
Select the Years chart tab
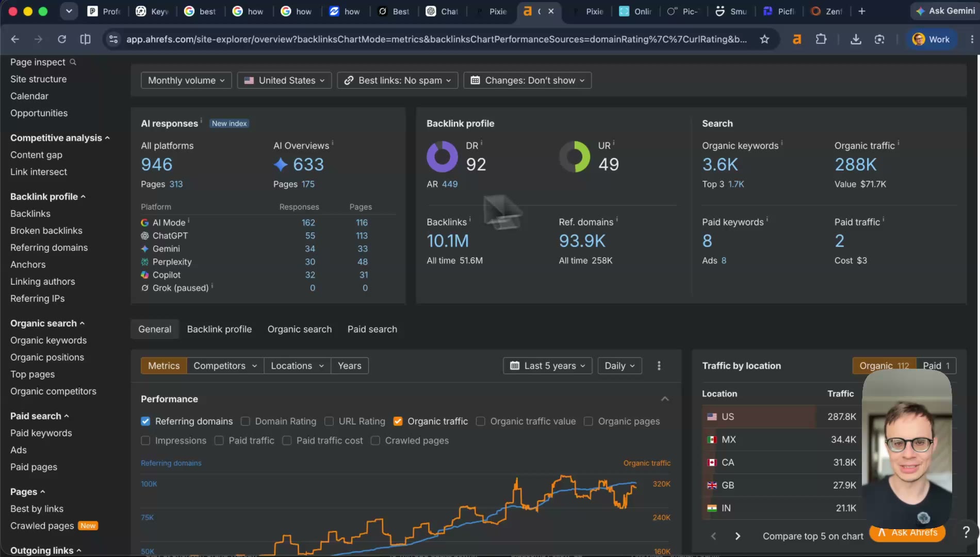tap(349, 366)
